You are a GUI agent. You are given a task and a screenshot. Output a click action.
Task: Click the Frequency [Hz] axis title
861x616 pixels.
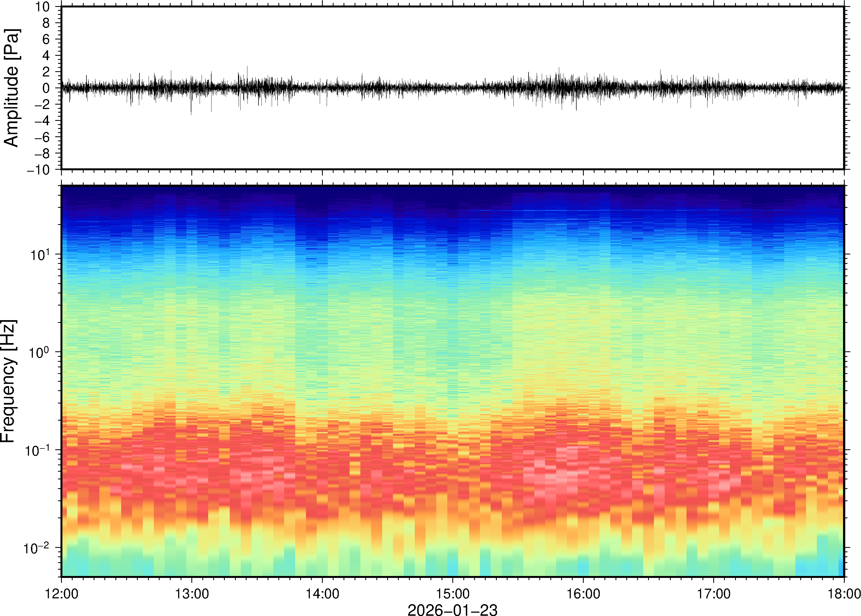click(x=8, y=381)
